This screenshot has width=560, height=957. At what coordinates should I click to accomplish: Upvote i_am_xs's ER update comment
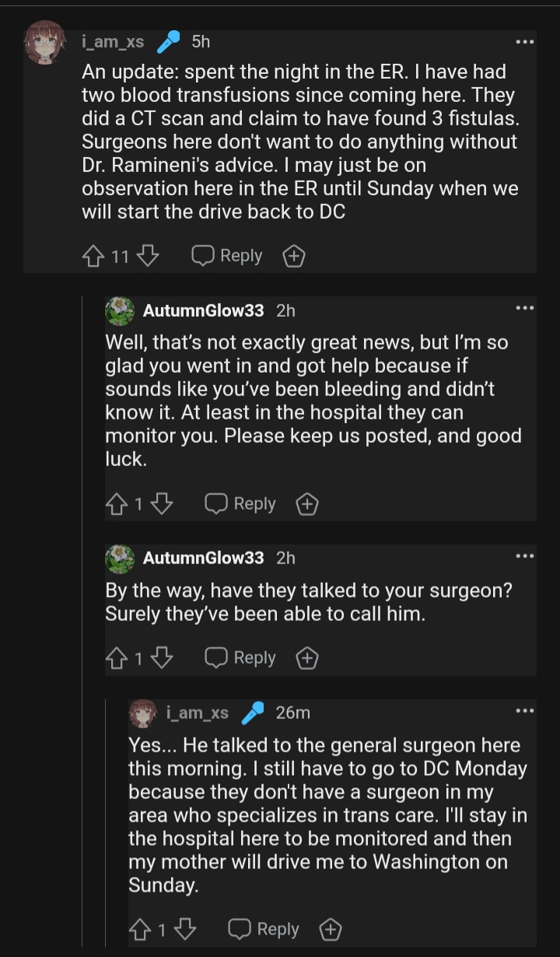[x=94, y=256]
